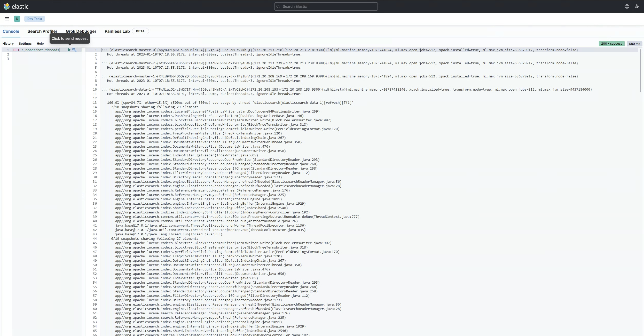Switch to the Search Profiler tab
Screen dimensions: 644x336
click(42, 31)
